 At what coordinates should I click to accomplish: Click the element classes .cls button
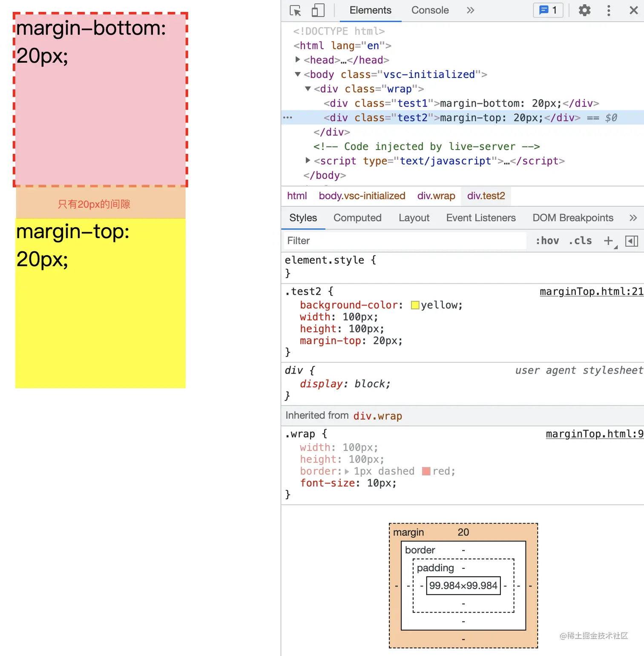point(580,241)
